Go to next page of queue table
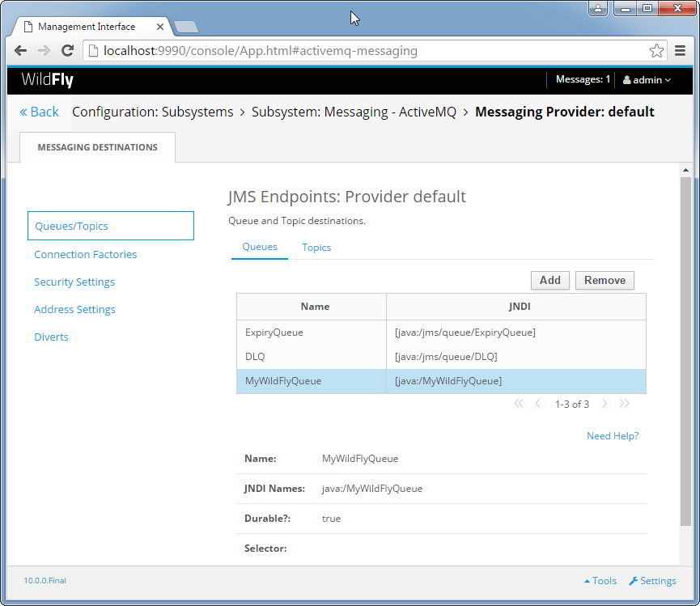Screen dimensions: 700x606 (605, 404)
